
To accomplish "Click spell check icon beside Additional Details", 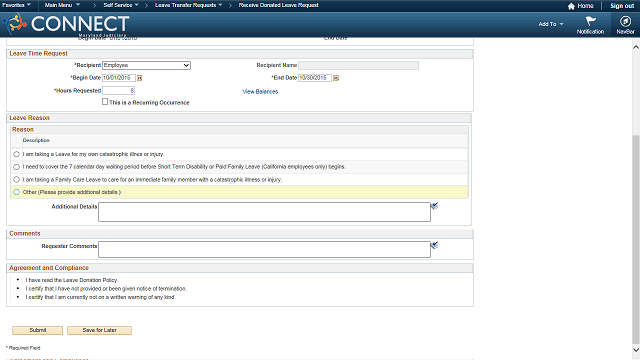I will 435,206.
